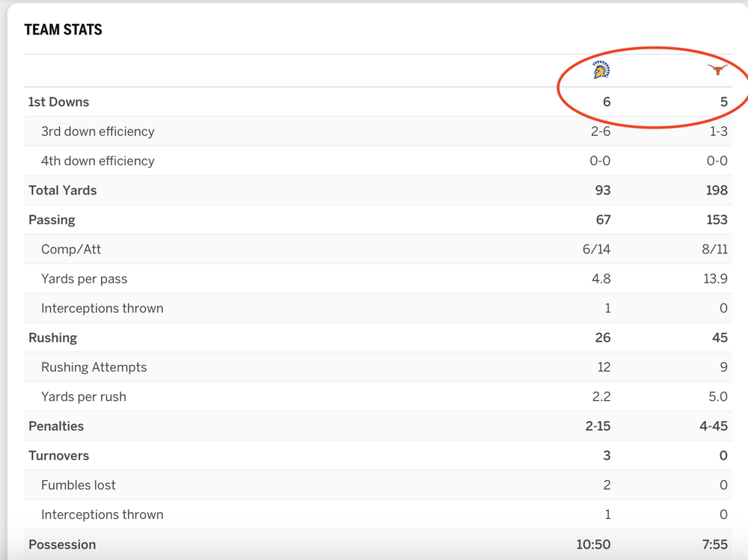The height and width of the screenshot is (560, 748).
Task: Click the Rushing category label
Action: pyautogui.click(x=53, y=338)
